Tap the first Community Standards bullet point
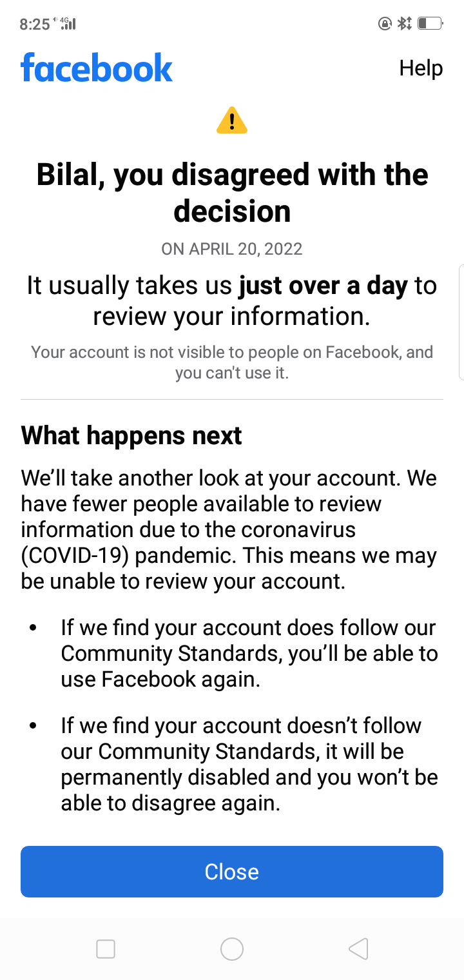This screenshot has width=464, height=980. [x=247, y=653]
